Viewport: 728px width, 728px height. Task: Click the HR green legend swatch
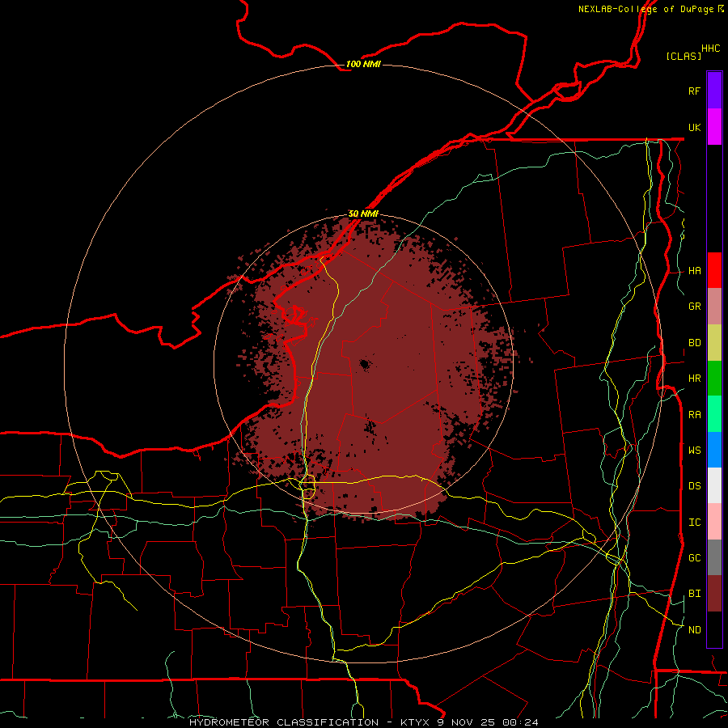[714, 379]
